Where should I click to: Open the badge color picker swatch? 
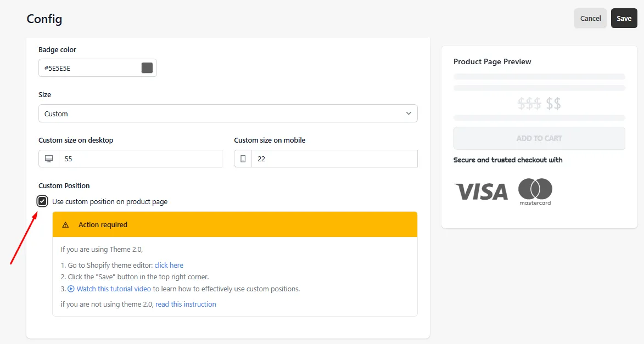(147, 67)
